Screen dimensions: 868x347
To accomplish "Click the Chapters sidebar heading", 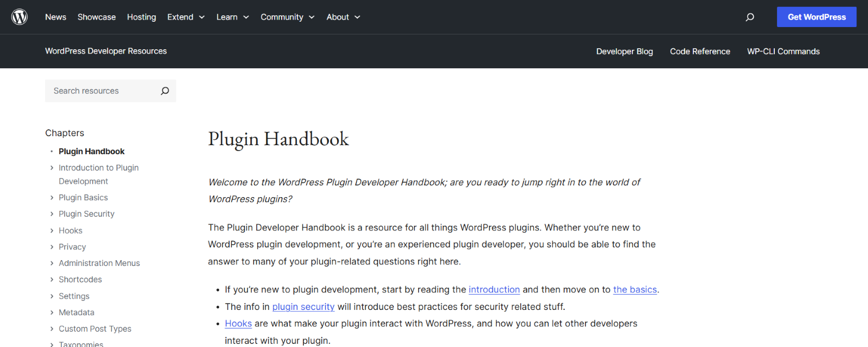I will (x=65, y=133).
